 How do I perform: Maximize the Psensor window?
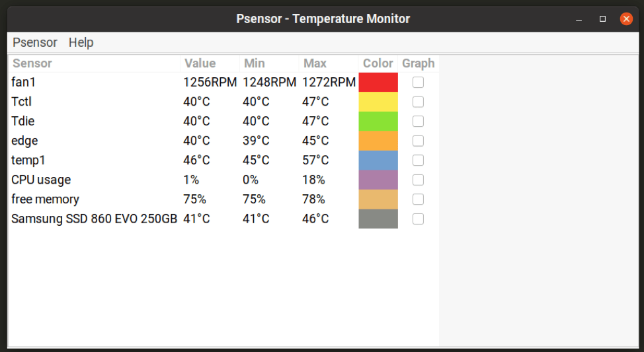602,19
